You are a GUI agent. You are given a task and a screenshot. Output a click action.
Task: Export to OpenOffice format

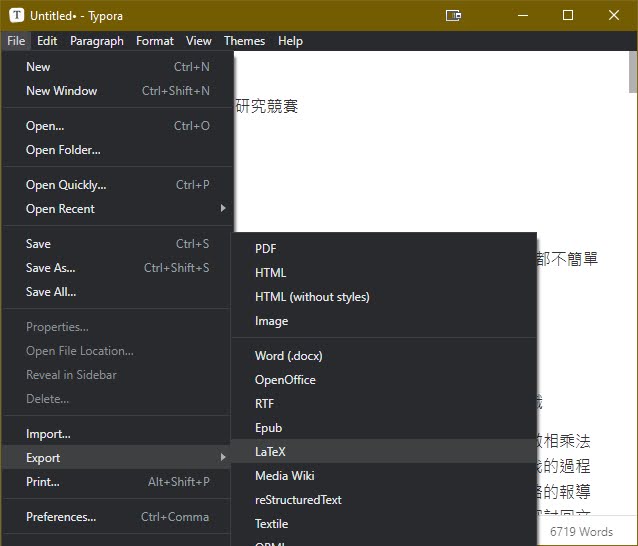384,380
